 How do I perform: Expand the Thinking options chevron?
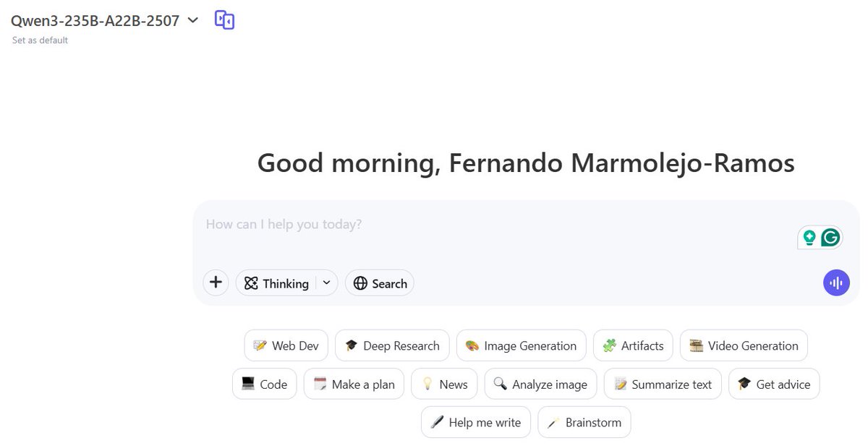pyautogui.click(x=326, y=283)
